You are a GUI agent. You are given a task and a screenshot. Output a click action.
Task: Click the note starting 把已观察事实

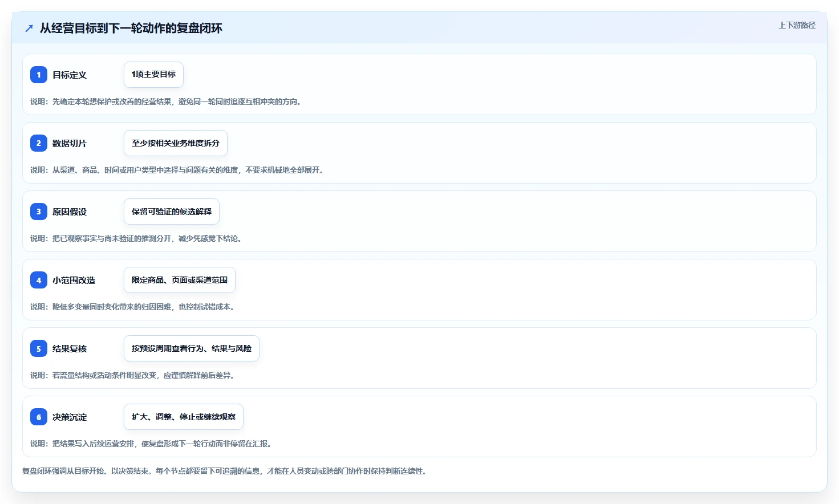pyautogui.click(x=137, y=238)
